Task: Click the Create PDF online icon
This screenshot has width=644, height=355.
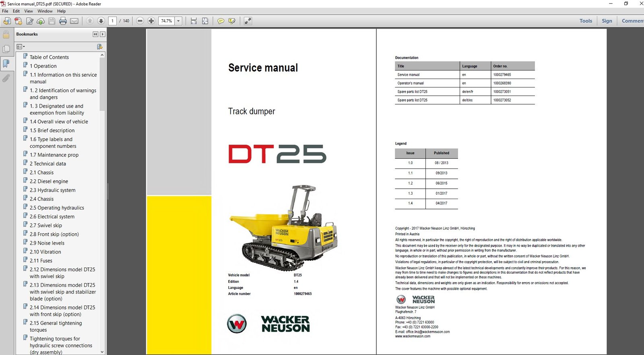Action: pyautogui.click(x=18, y=21)
